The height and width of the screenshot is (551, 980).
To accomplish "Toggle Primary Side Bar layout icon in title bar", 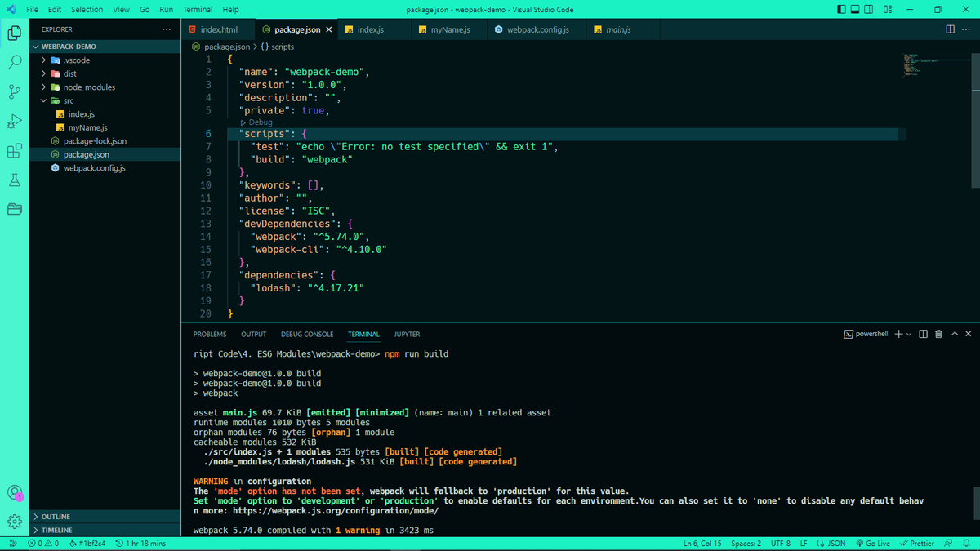I will point(842,10).
